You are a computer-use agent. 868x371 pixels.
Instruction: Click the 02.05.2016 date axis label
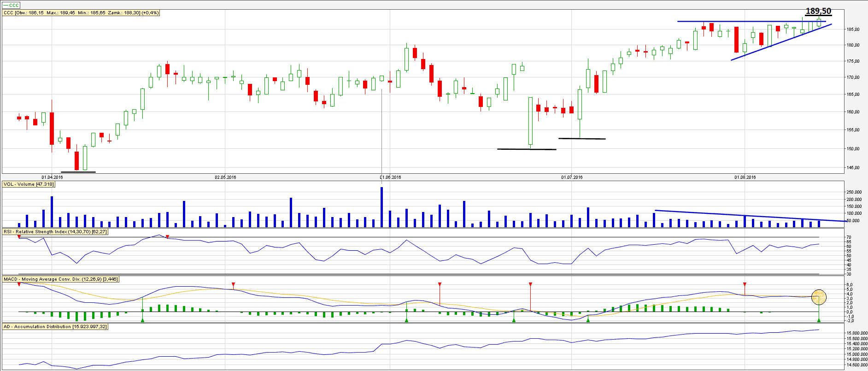pos(225,177)
